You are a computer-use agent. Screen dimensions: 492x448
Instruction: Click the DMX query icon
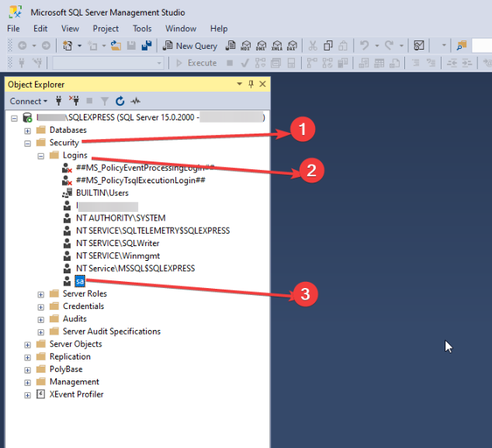point(261,46)
